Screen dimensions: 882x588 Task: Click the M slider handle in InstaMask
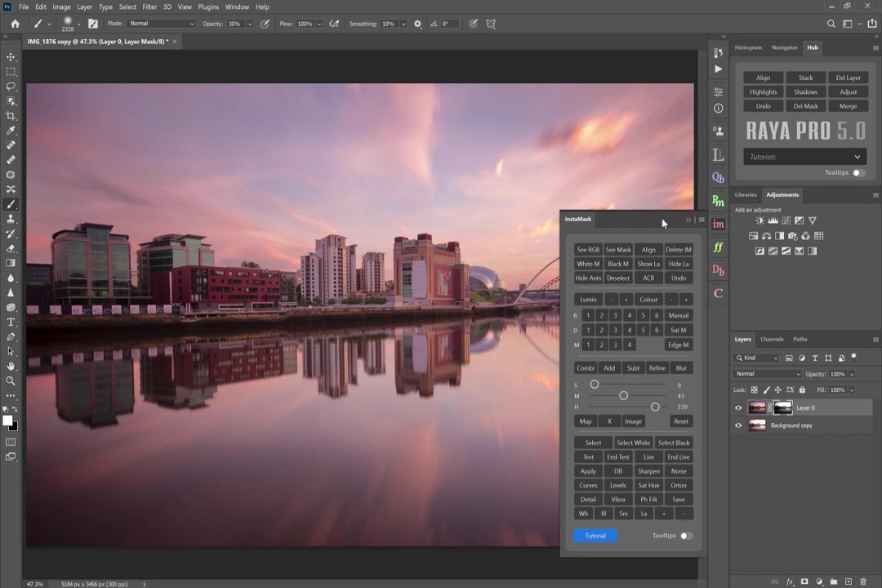[x=623, y=396]
